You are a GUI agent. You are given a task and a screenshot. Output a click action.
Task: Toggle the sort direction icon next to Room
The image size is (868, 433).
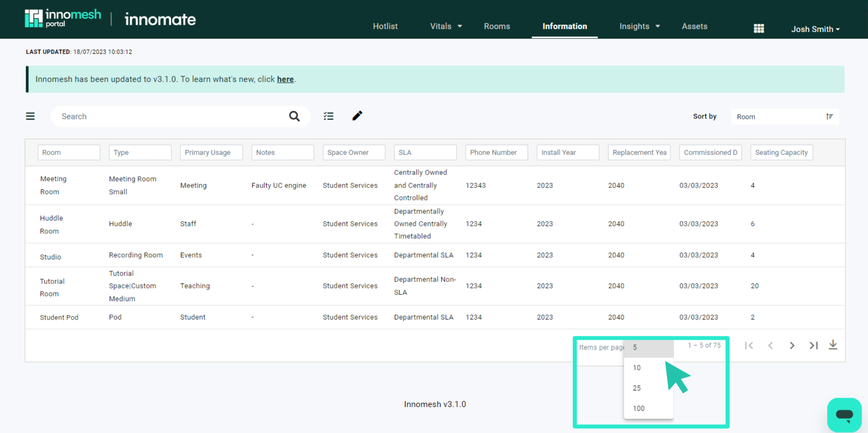click(830, 116)
